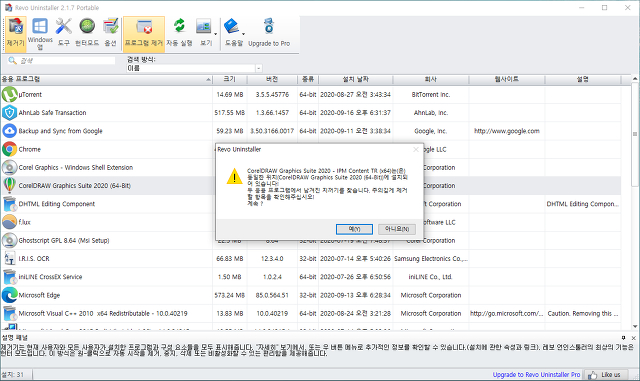Click version 85.0.564.51 cell
This screenshot has width=640, height=381.
click(x=272, y=295)
